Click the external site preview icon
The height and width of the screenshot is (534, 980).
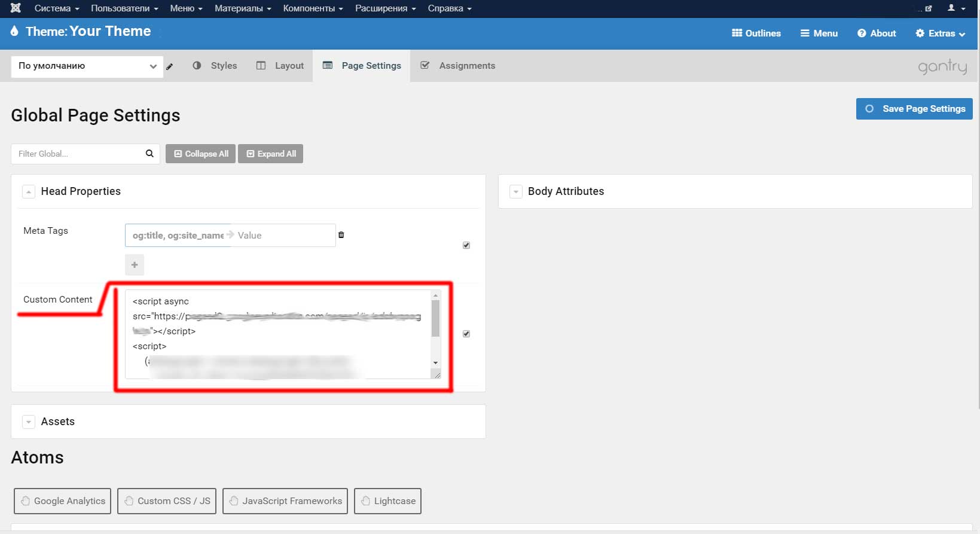click(928, 8)
